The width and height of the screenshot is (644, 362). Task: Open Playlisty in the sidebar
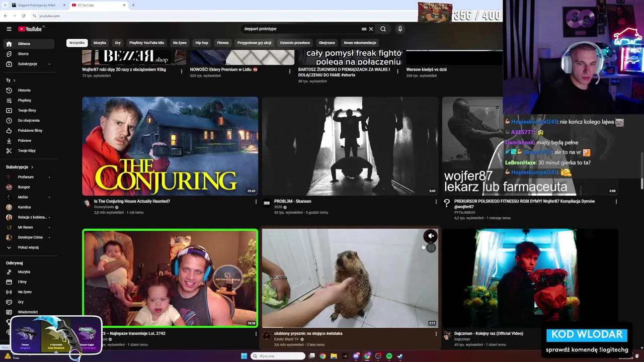pos(29,101)
